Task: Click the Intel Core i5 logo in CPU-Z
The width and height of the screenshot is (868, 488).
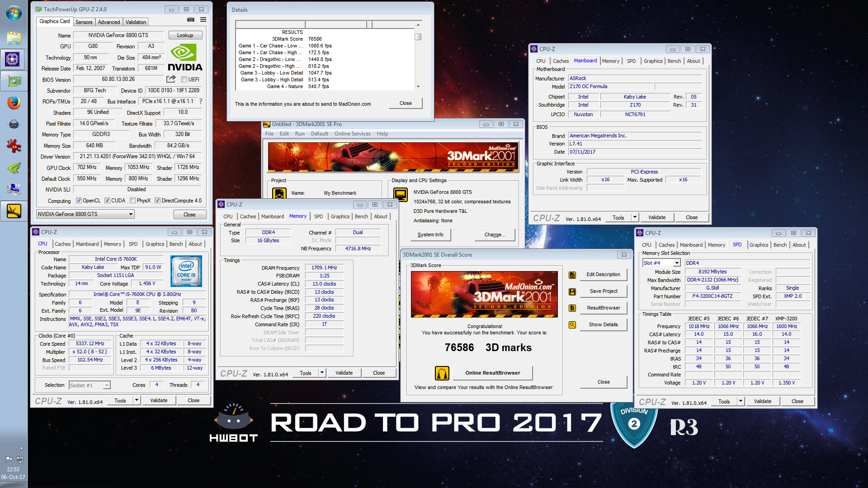Action: point(186,271)
